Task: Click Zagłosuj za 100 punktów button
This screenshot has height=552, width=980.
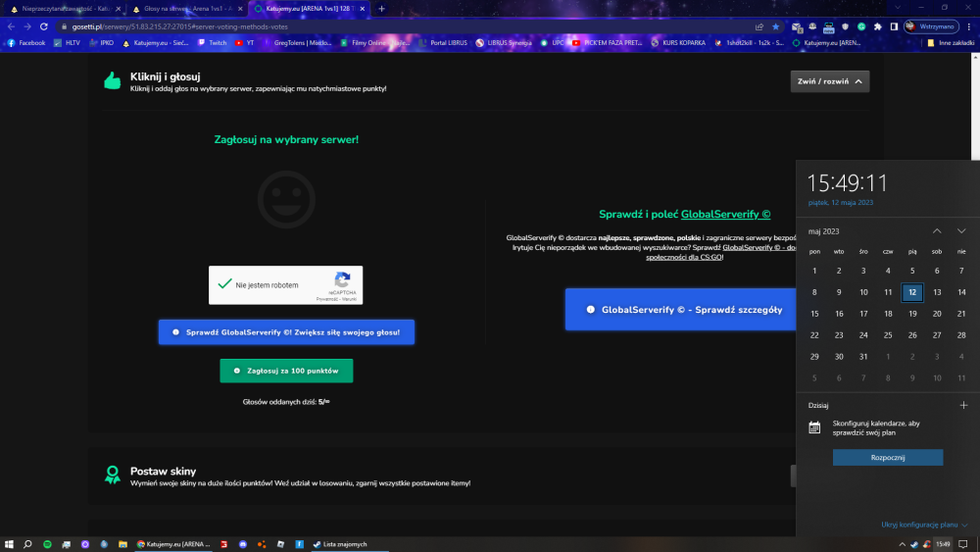Action: (286, 371)
